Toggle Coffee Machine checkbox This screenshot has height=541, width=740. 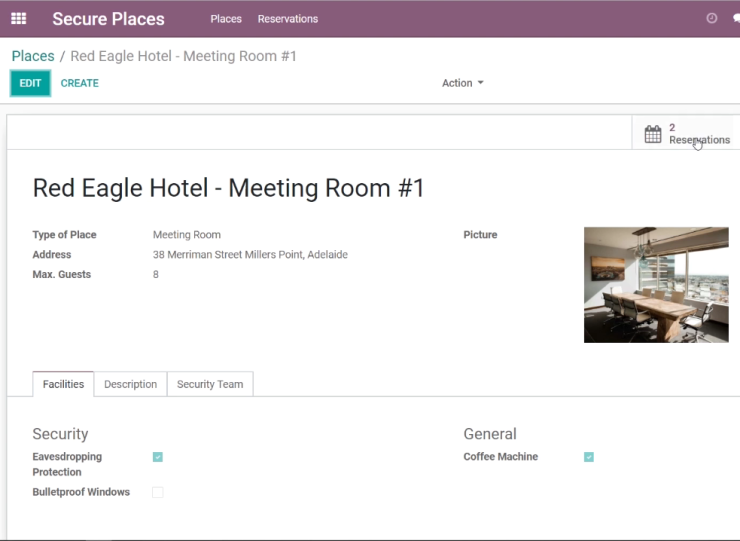[x=589, y=457]
